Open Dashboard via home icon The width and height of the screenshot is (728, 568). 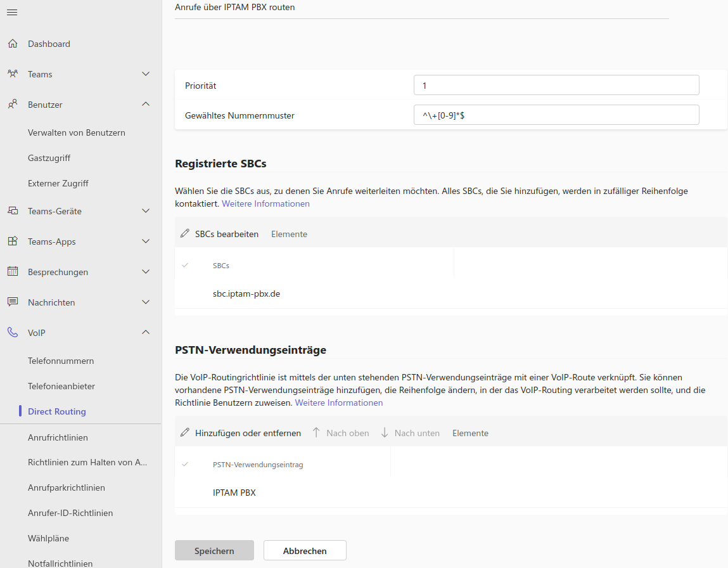[x=13, y=44]
